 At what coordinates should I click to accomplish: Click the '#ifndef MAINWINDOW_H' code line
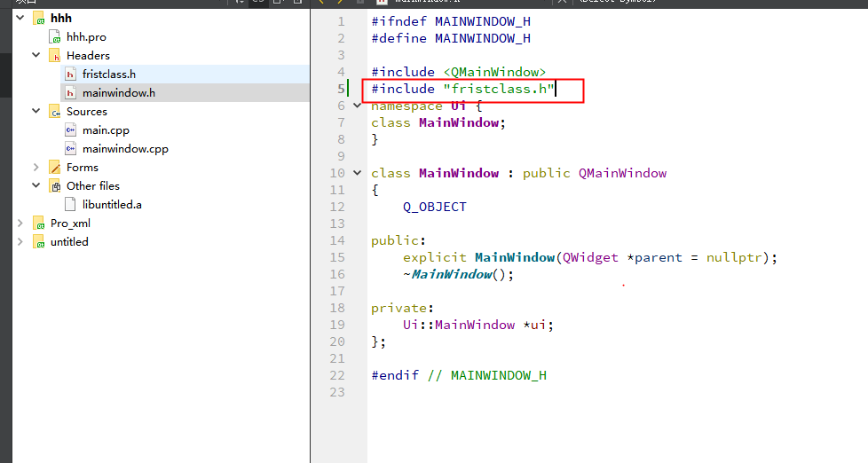tap(451, 21)
